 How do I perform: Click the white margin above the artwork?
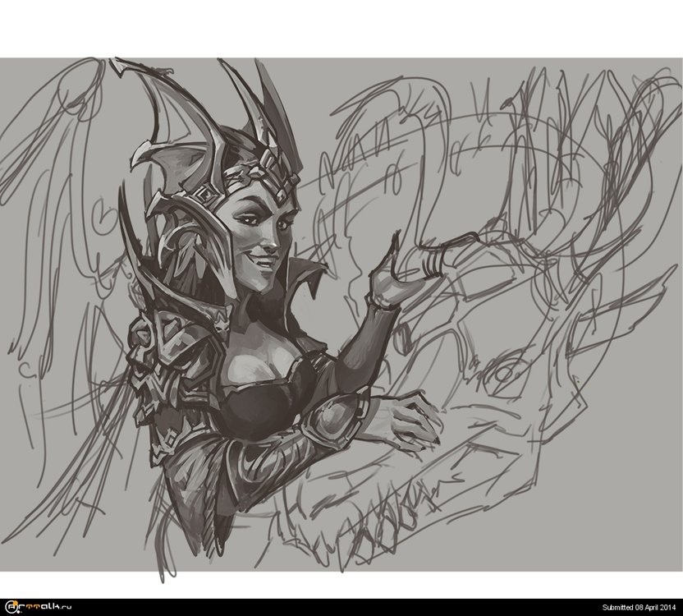point(341,29)
